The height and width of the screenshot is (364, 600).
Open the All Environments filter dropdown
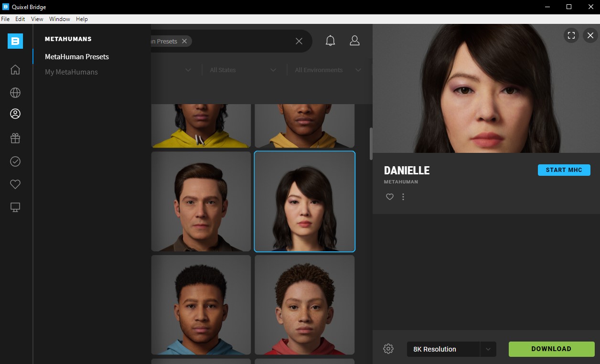(x=327, y=70)
